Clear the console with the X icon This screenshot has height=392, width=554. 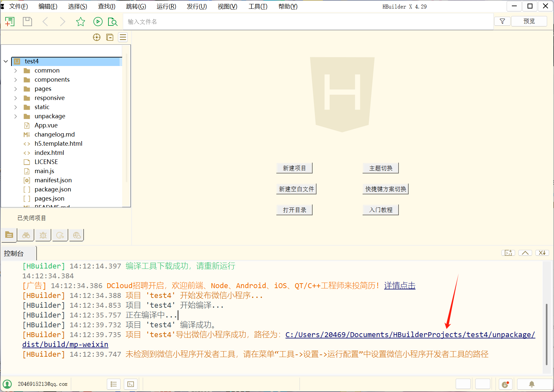pyautogui.click(x=542, y=253)
